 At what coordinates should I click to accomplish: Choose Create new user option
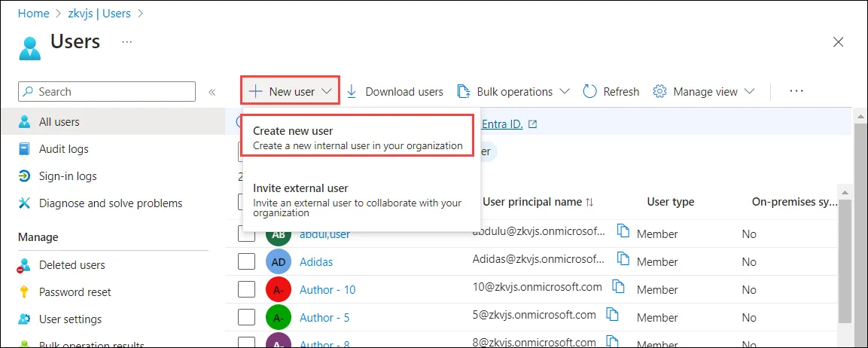pyautogui.click(x=358, y=138)
